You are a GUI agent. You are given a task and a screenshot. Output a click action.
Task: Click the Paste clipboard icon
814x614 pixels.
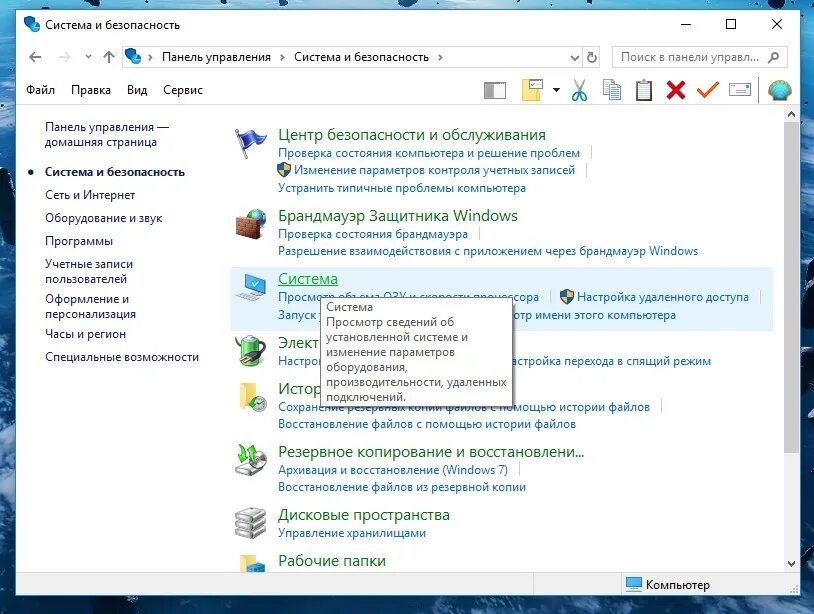point(644,90)
